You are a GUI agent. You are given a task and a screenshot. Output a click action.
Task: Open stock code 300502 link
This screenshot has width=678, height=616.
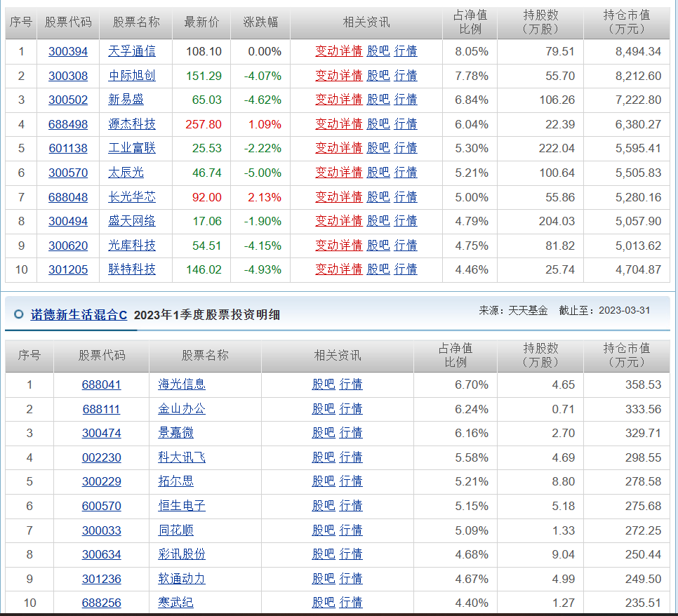point(68,100)
